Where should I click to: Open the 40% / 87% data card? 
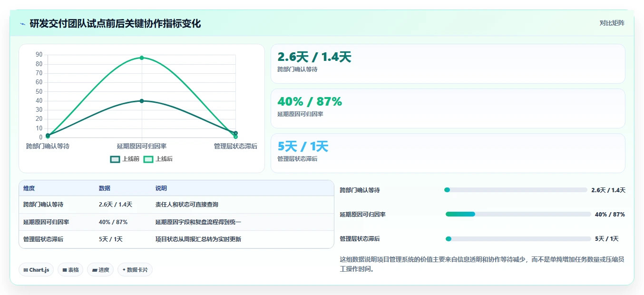tap(448, 108)
